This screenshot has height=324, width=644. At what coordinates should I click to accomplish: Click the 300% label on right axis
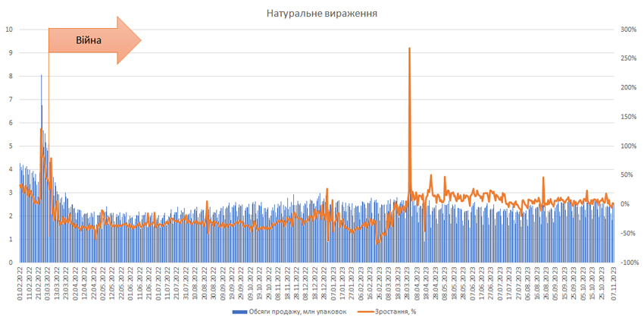click(x=628, y=29)
